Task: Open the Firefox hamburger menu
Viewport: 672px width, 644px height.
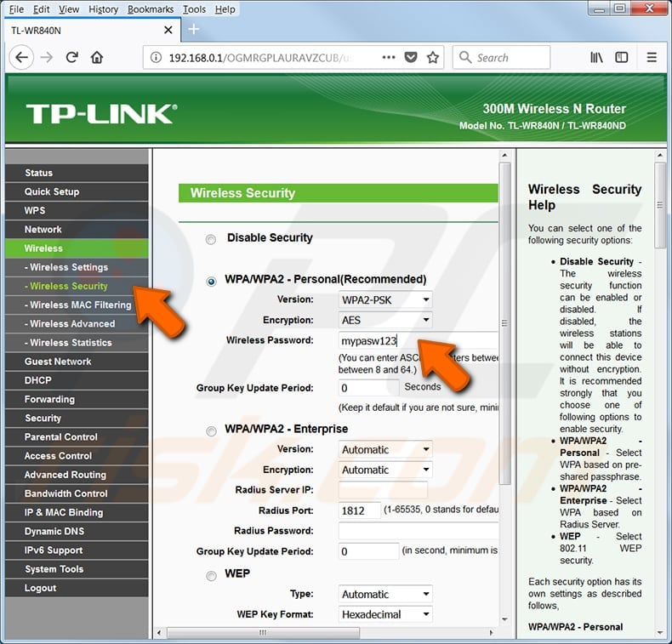Action: (x=652, y=57)
